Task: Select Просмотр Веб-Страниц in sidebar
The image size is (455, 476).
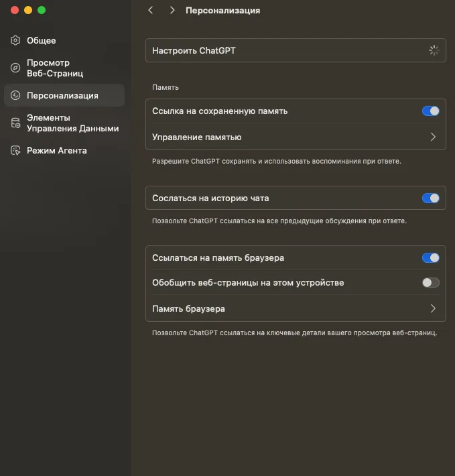Action: (x=55, y=68)
